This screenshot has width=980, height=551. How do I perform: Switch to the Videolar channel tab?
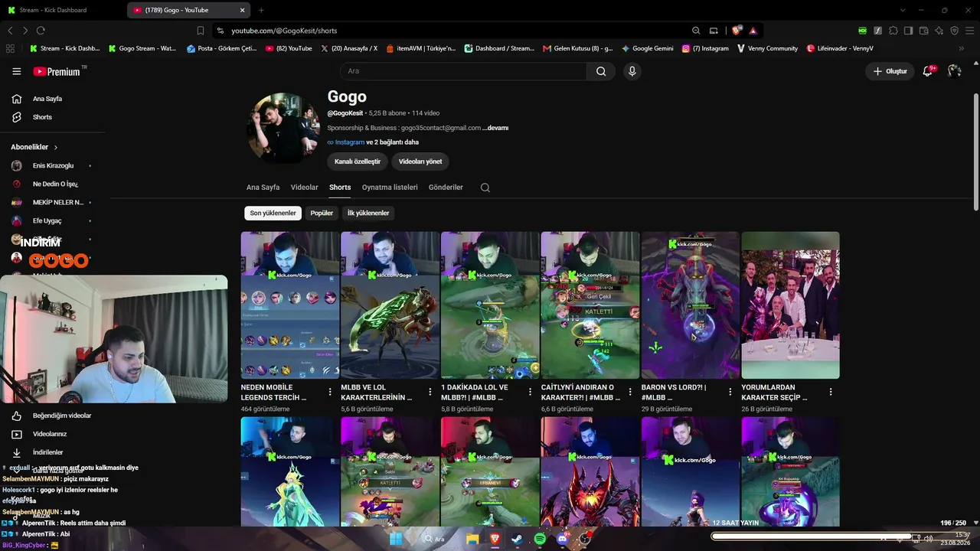click(304, 187)
